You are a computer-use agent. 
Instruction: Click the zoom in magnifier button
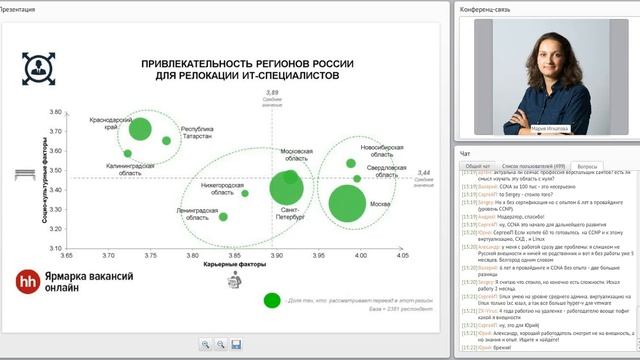[x=205, y=344]
